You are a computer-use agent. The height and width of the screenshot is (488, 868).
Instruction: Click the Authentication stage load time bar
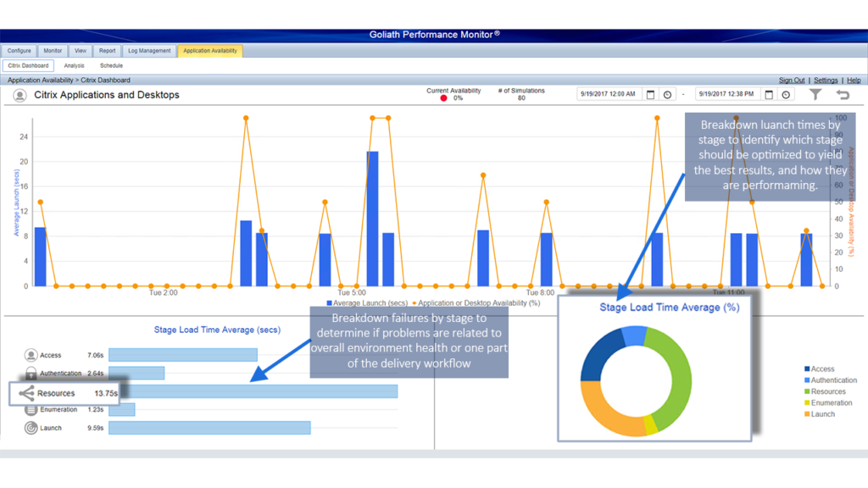pyautogui.click(x=136, y=373)
